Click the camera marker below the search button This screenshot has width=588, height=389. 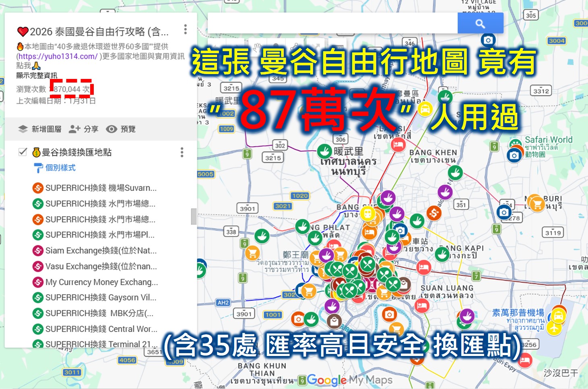pos(488,40)
